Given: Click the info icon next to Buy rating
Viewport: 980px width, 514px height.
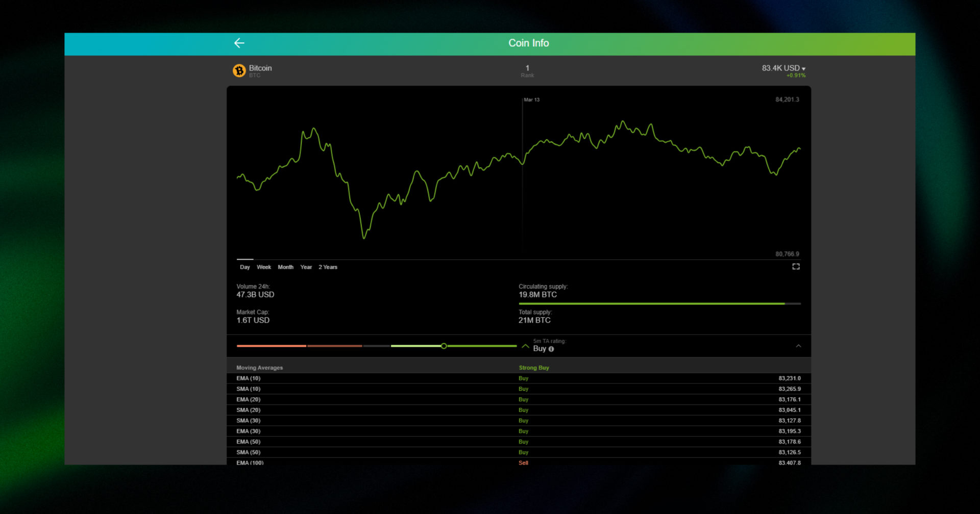Looking at the screenshot, I should pyautogui.click(x=551, y=349).
